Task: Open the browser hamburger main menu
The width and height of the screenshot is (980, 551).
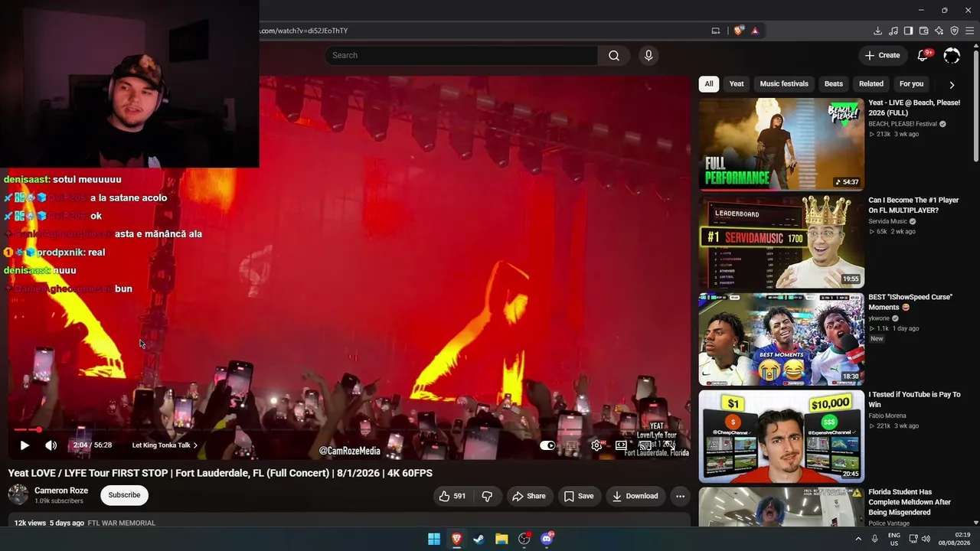Action: [970, 31]
